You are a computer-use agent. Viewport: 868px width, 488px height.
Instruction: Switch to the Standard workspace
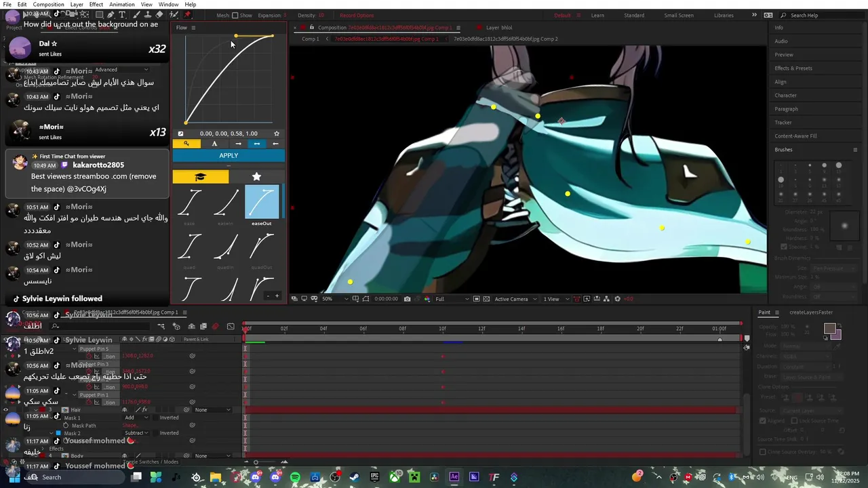(x=634, y=15)
